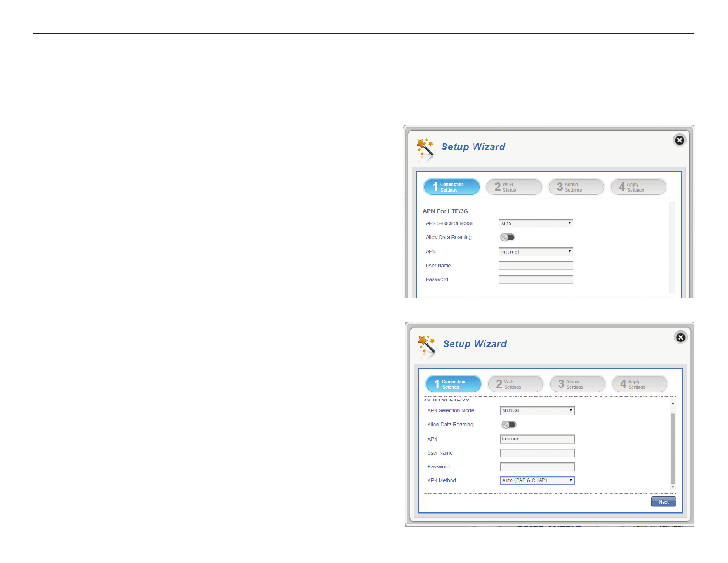The height and width of the screenshot is (563, 728).
Task: Toggle Allow Data Roaming in the Manual mode panel
Action: click(x=509, y=425)
